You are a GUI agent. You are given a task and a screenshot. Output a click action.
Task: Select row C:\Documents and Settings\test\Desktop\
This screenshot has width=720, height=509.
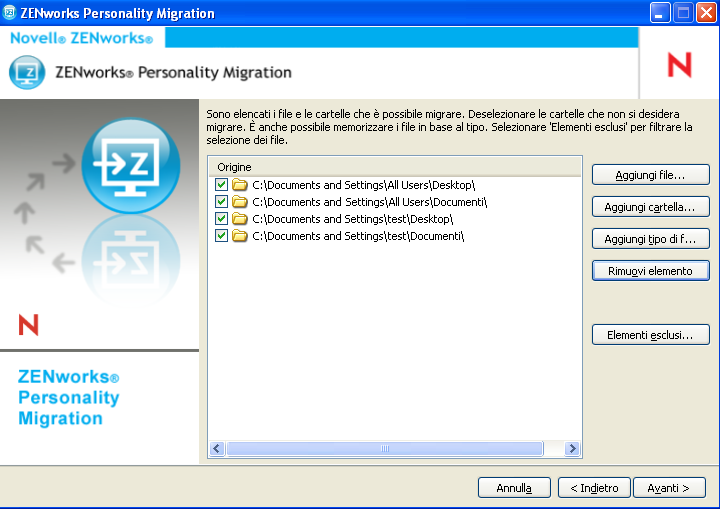tap(352, 219)
